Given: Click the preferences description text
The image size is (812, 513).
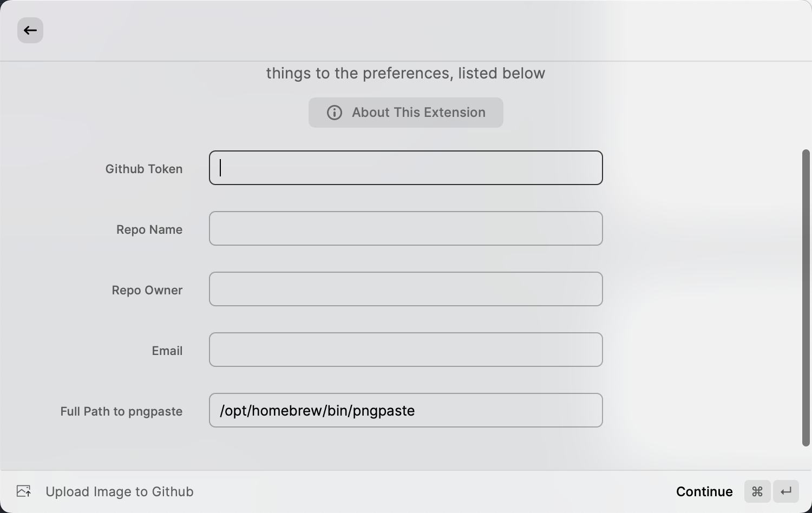Looking at the screenshot, I should [x=405, y=73].
